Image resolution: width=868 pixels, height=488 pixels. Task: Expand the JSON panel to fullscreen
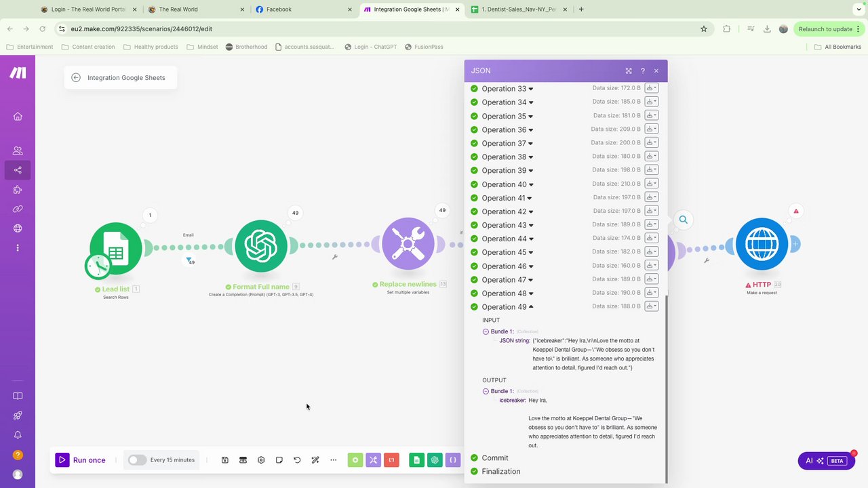click(629, 70)
